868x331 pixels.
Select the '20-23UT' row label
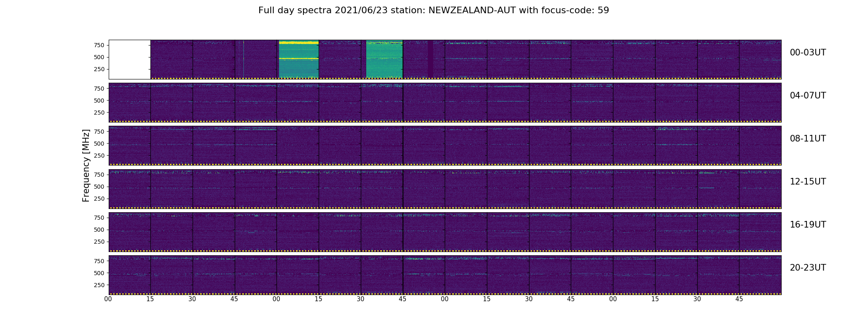[808, 268]
